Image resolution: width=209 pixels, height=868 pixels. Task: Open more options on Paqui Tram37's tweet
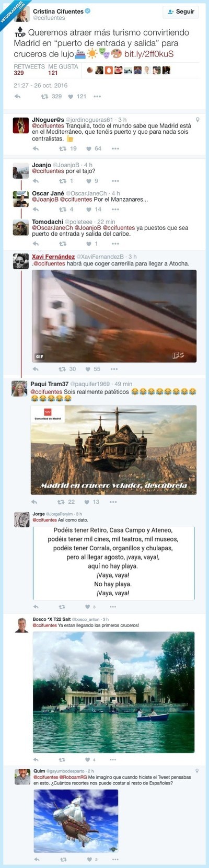[x=113, y=502]
